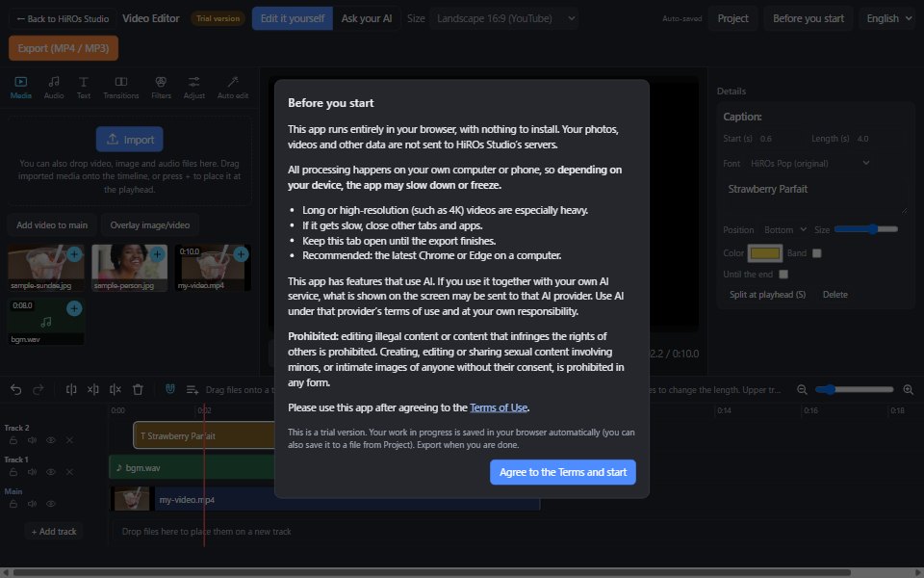The height and width of the screenshot is (578, 924).
Task: Open the English language dropdown
Action: coord(888,18)
